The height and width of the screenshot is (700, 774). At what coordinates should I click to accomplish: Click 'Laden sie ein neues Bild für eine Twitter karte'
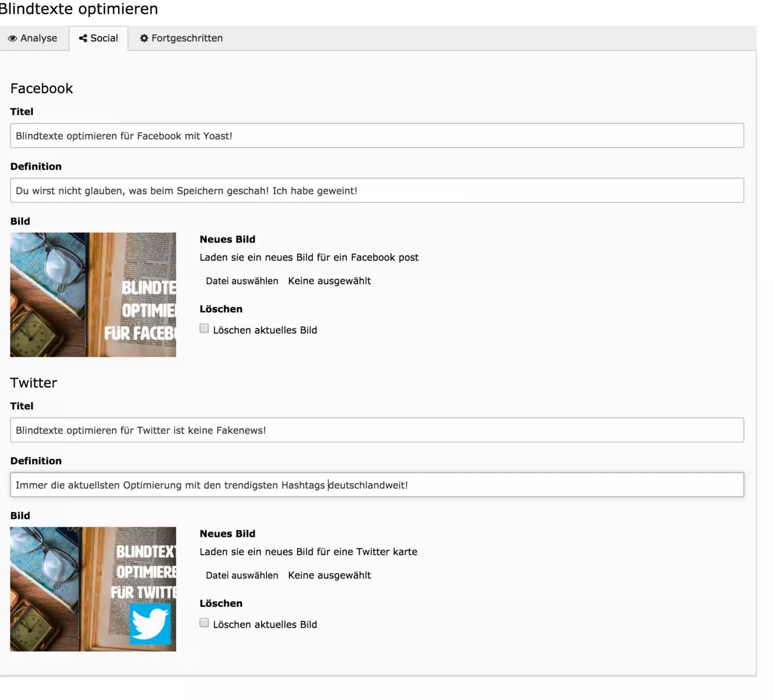click(308, 551)
